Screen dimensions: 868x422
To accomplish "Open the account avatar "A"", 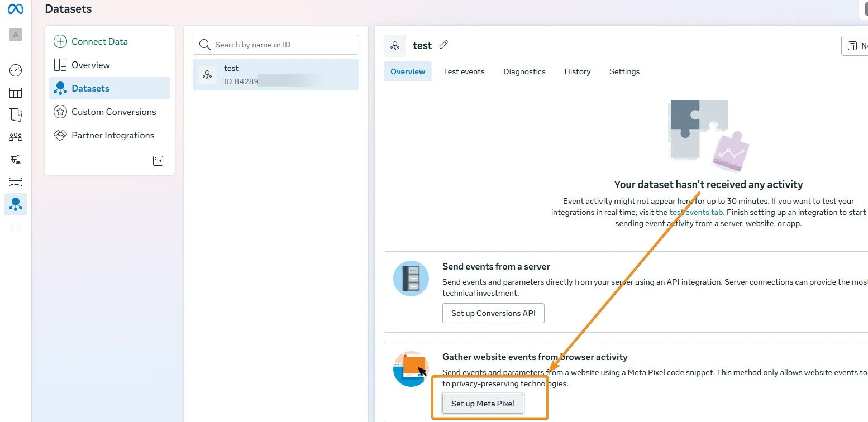I will coord(16,35).
